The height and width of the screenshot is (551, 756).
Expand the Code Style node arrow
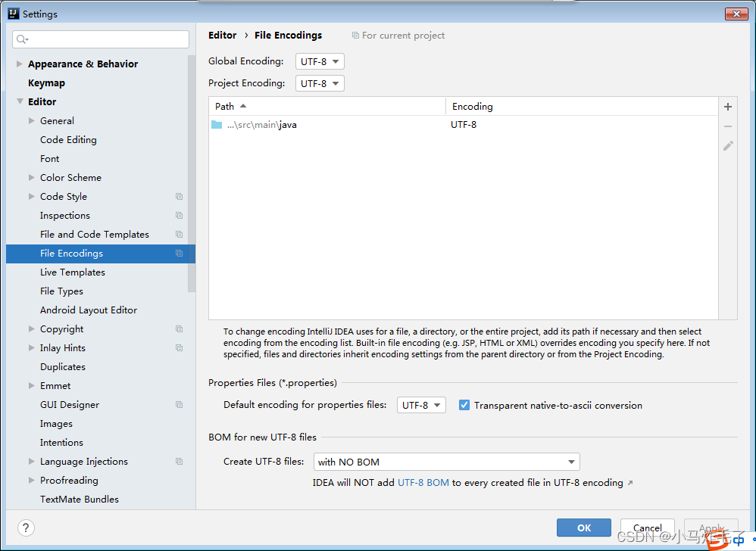(x=31, y=197)
